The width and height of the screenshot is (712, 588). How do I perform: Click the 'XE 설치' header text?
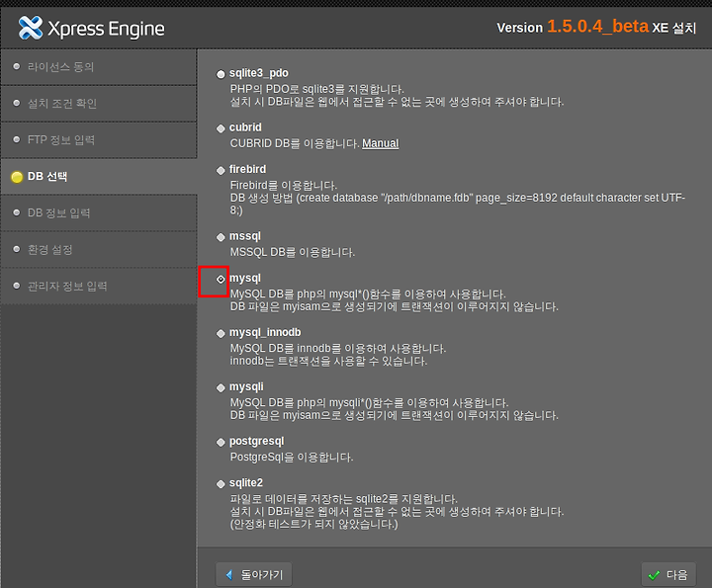pos(674,28)
